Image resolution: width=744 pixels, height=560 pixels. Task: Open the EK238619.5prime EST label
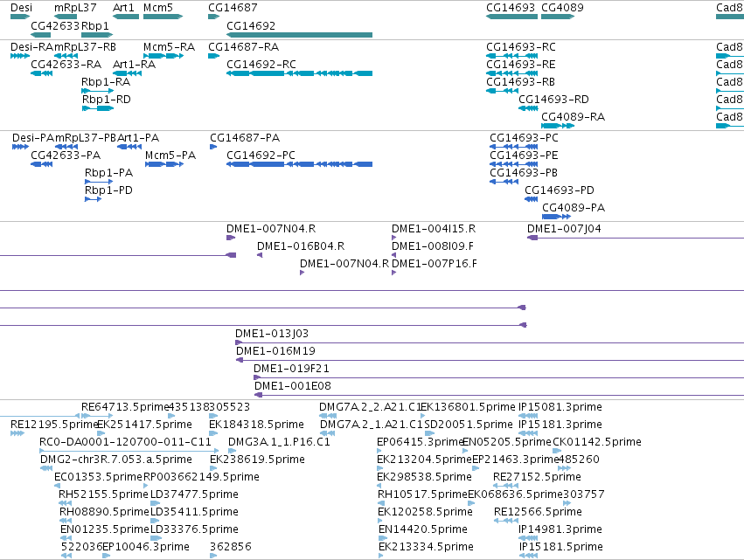pyautogui.click(x=258, y=460)
